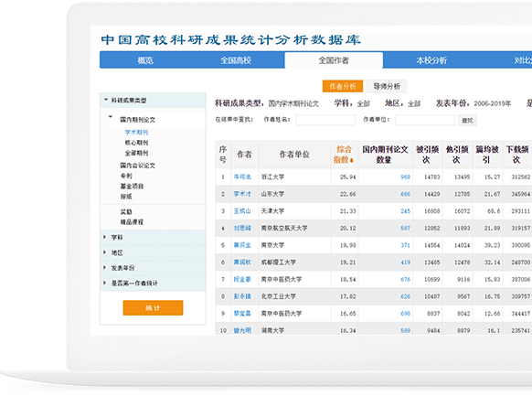
Task: Expand the 是否第一作者统计 section
Action: pyautogui.click(x=105, y=283)
